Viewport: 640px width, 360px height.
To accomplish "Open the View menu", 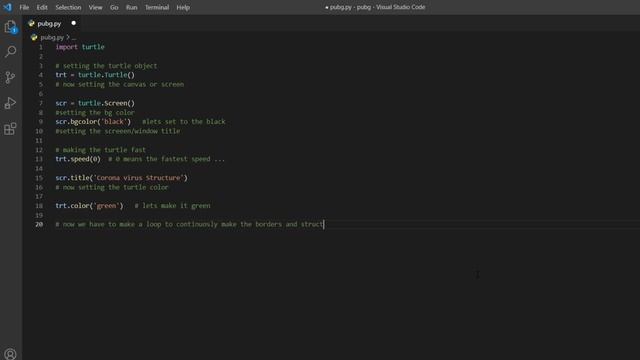I will click(x=96, y=7).
